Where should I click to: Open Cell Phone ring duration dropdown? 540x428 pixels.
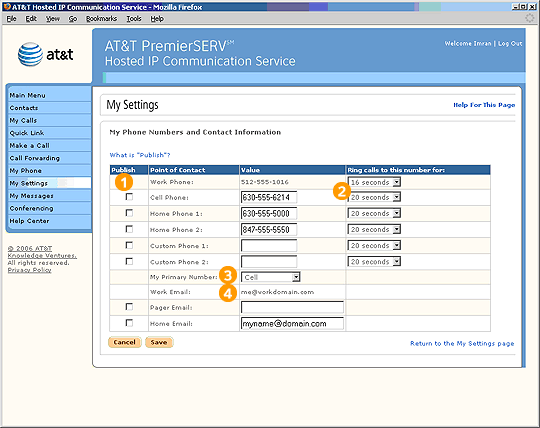click(x=374, y=197)
